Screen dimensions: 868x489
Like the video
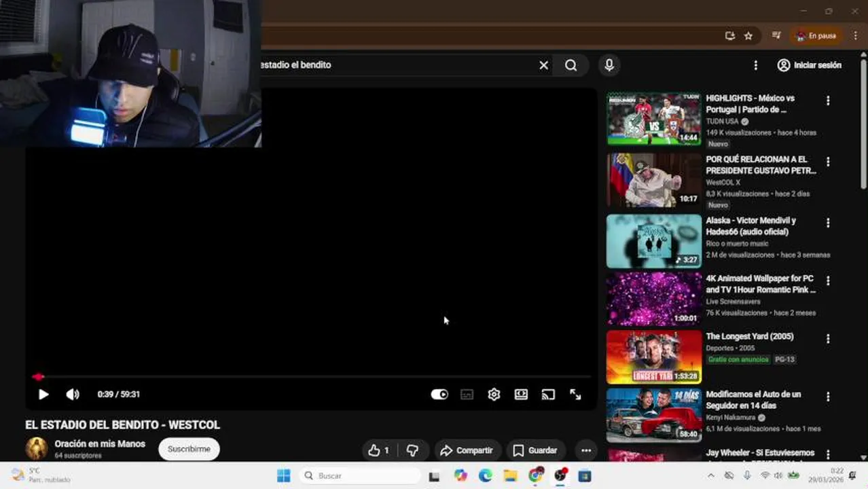(x=378, y=450)
